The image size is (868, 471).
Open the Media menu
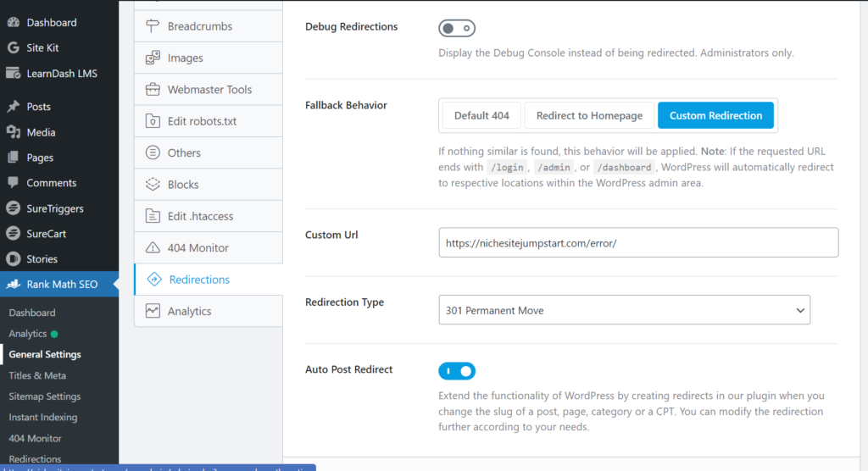click(59, 131)
